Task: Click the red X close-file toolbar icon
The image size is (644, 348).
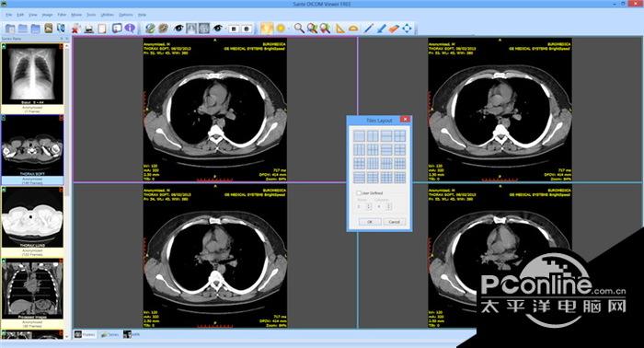Action: tap(76, 29)
